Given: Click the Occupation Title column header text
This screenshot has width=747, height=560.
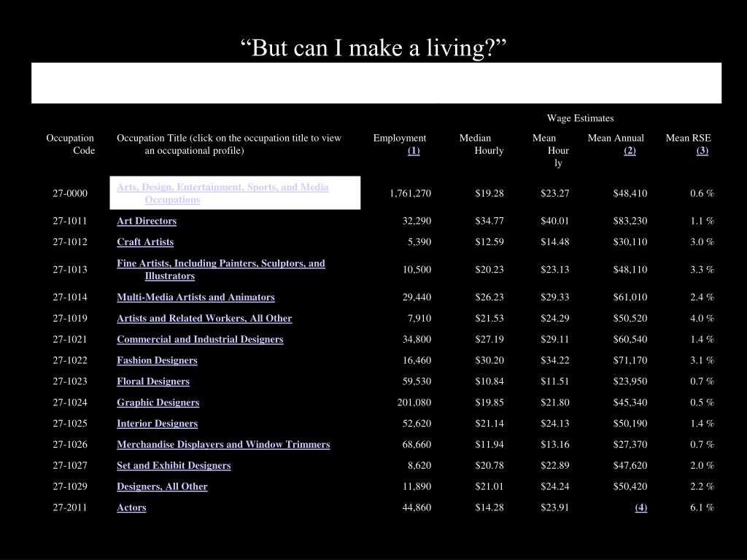Looking at the screenshot, I should pos(229,144).
